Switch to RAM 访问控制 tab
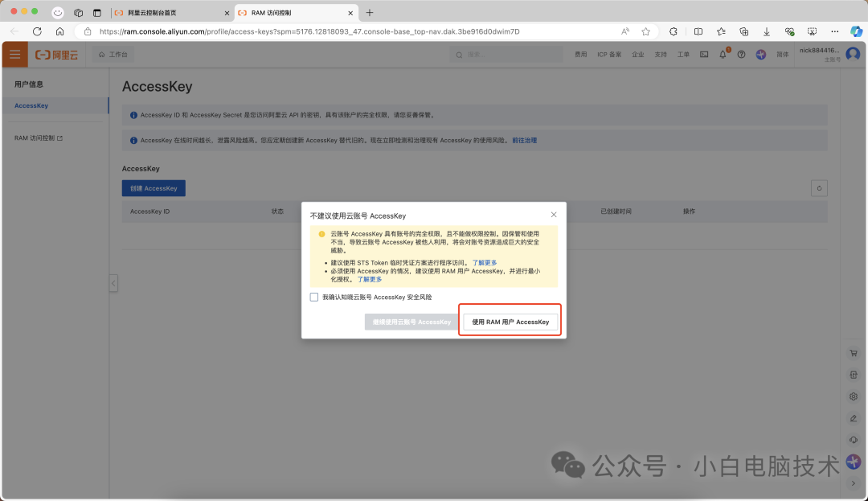The image size is (868, 501). pyautogui.click(x=297, y=13)
